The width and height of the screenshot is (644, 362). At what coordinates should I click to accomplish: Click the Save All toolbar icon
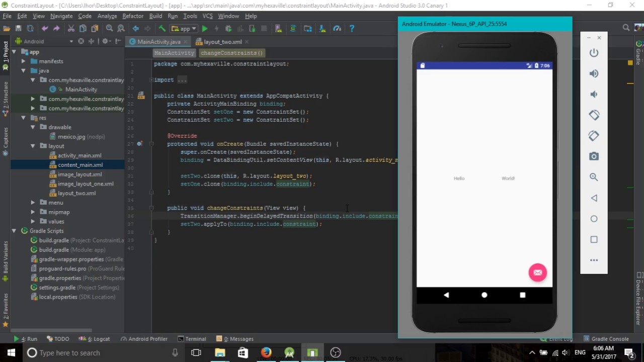pyautogui.click(x=18, y=29)
